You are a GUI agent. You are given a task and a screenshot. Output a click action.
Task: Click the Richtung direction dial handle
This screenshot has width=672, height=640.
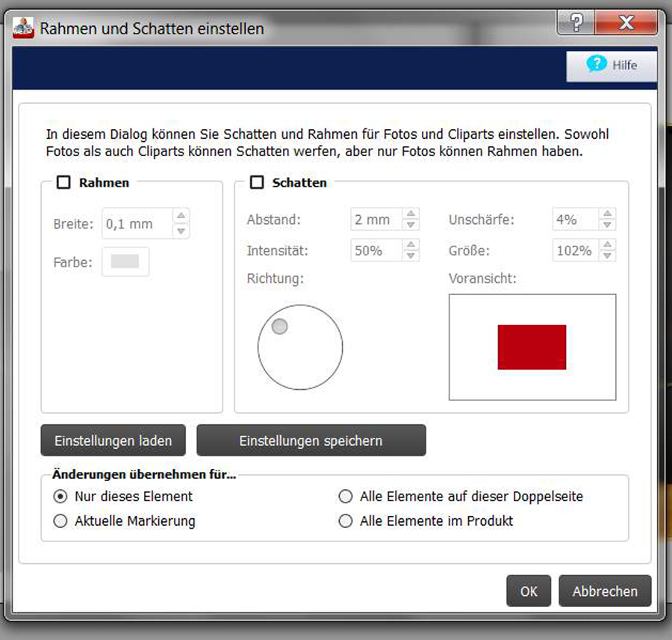click(279, 326)
